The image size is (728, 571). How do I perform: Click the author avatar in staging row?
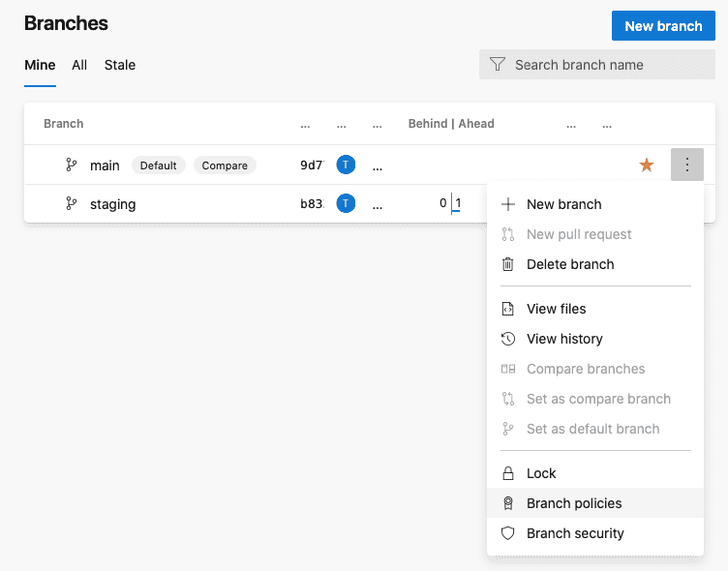coord(346,203)
